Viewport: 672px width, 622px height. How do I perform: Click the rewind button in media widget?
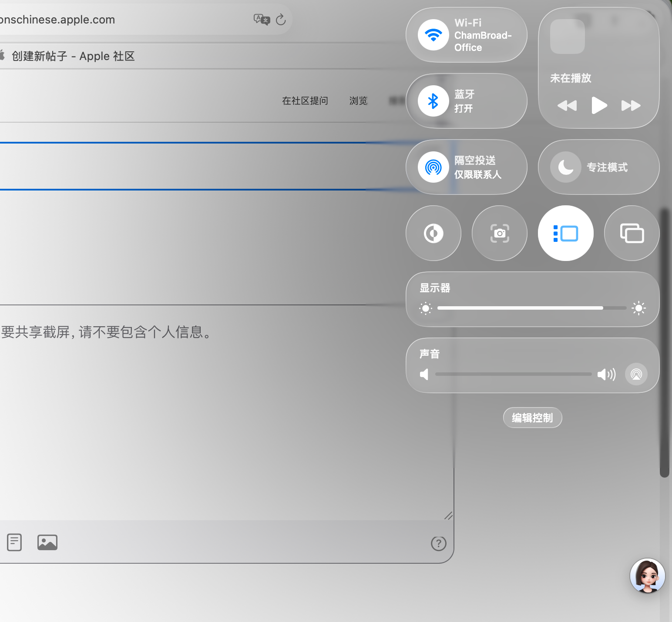tap(567, 106)
